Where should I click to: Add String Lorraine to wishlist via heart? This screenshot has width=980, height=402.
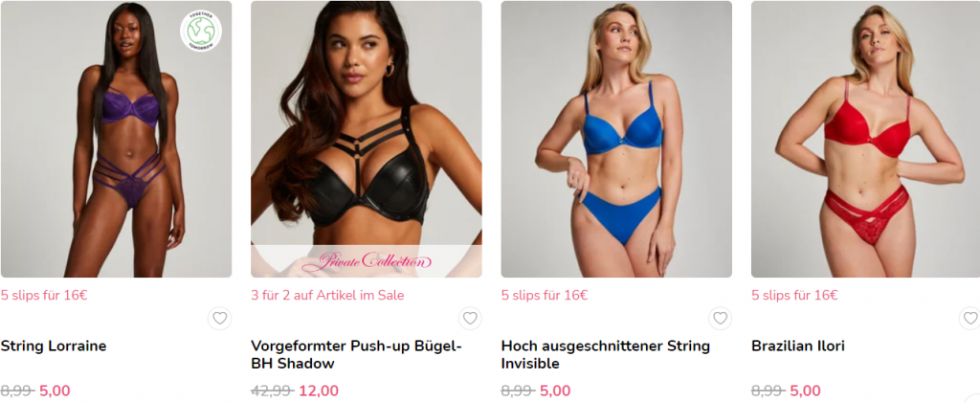coord(219,318)
